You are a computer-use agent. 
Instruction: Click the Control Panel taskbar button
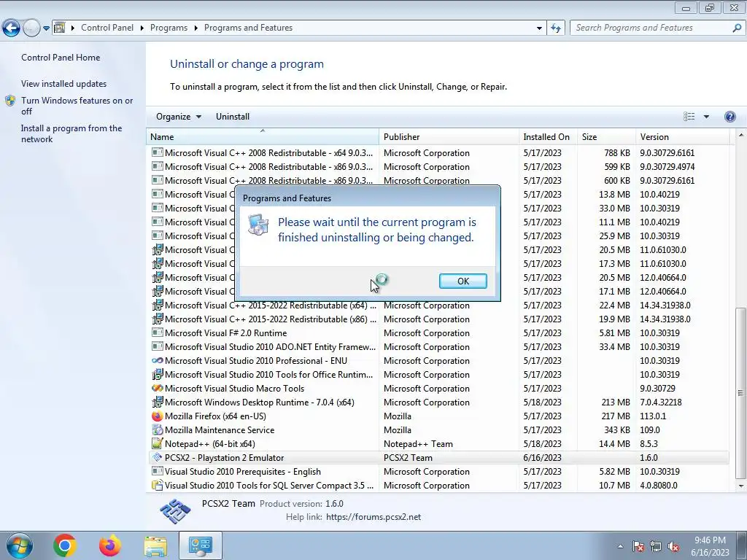click(x=200, y=545)
